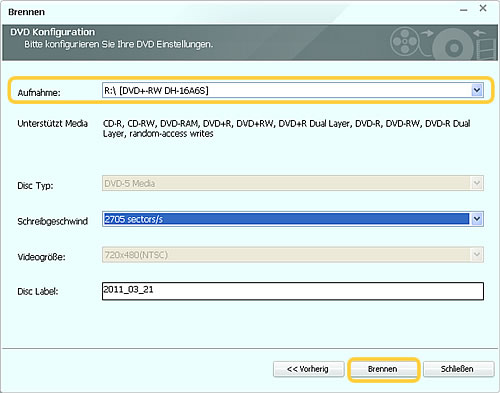Click the Videogröße: label
The height and width of the screenshot is (393, 500).
click(x=41, y=257)
